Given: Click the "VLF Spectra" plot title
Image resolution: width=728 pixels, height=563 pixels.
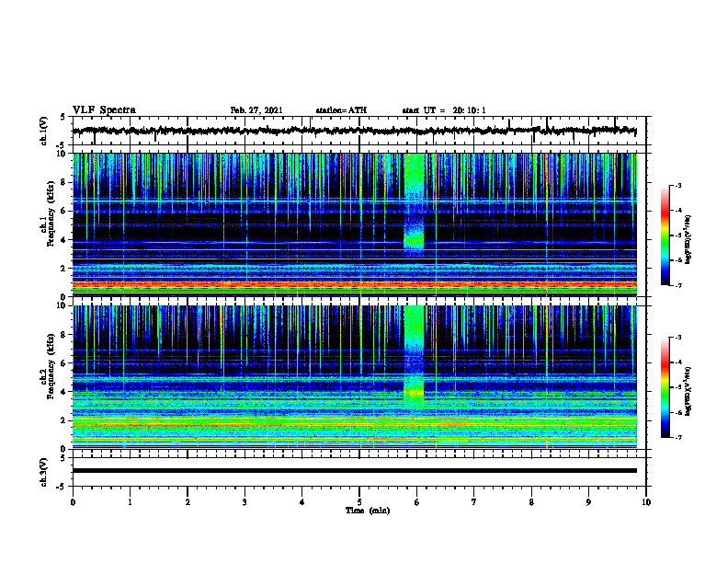Looking at the screenshot, I should [x=104, y=110].
